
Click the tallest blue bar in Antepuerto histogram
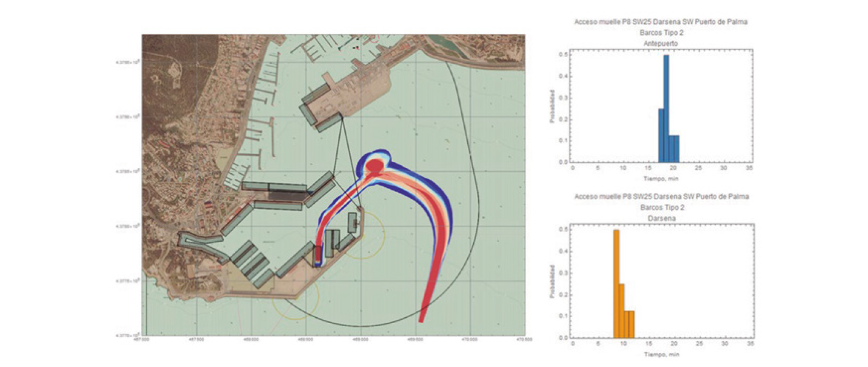tap(666, 109)
